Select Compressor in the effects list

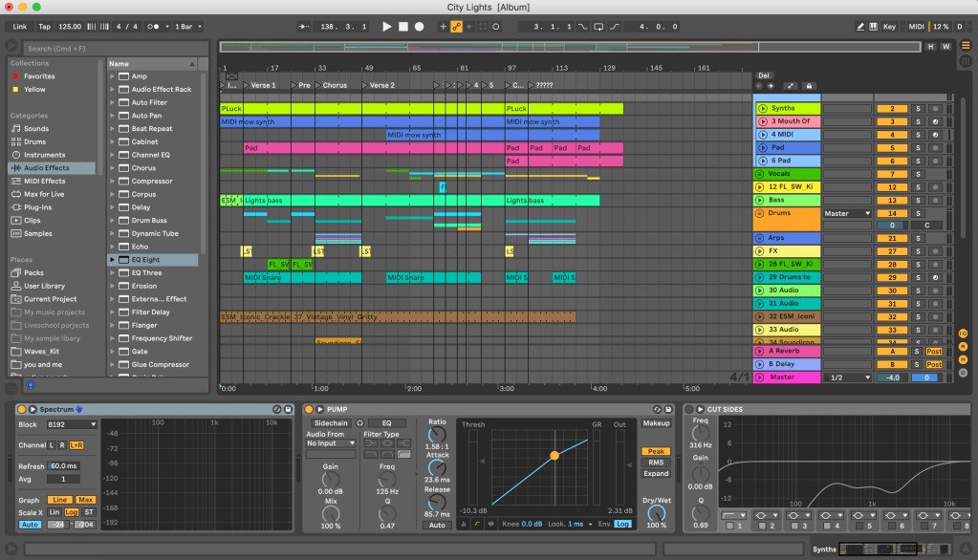pyautogui.click(x=151, y=182)
